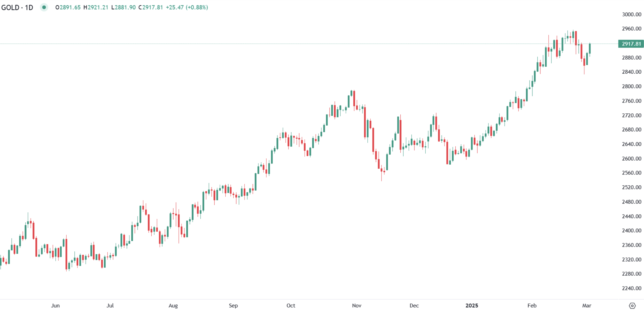Click the Jun label on time axis

pos(55,306)
